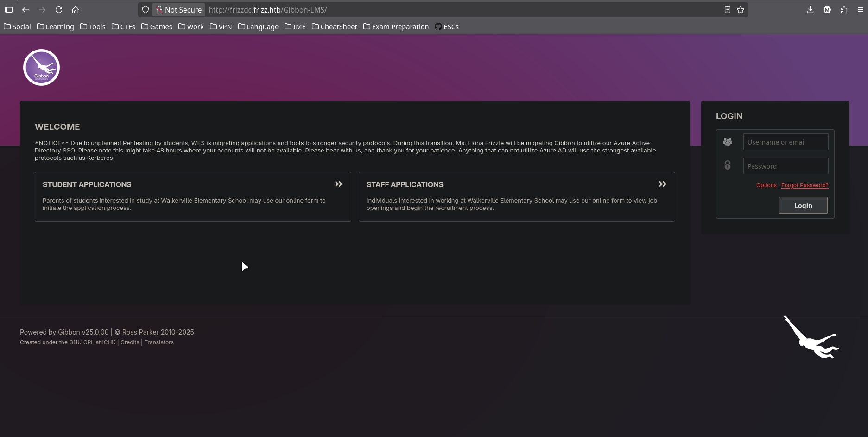Open the browser home page icon
Image resolution: width=868 pixels, height=437 pixels.
[76, 10]
